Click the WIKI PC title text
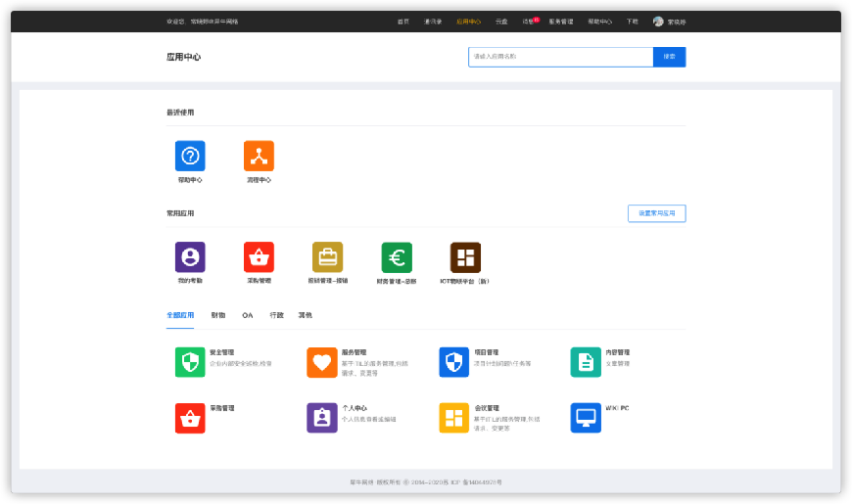The height and width of the screenshot is (504, 852). pyautogui.click(x=617, y=408)
